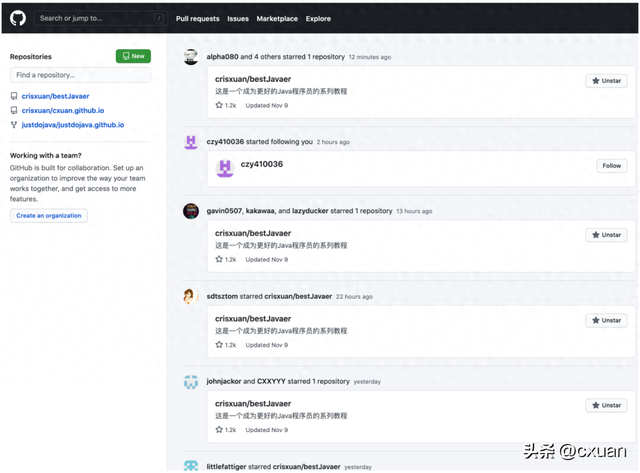Focus the Search or jump to field
Viewport: 640px width, 473px height.
pos(101,18)
